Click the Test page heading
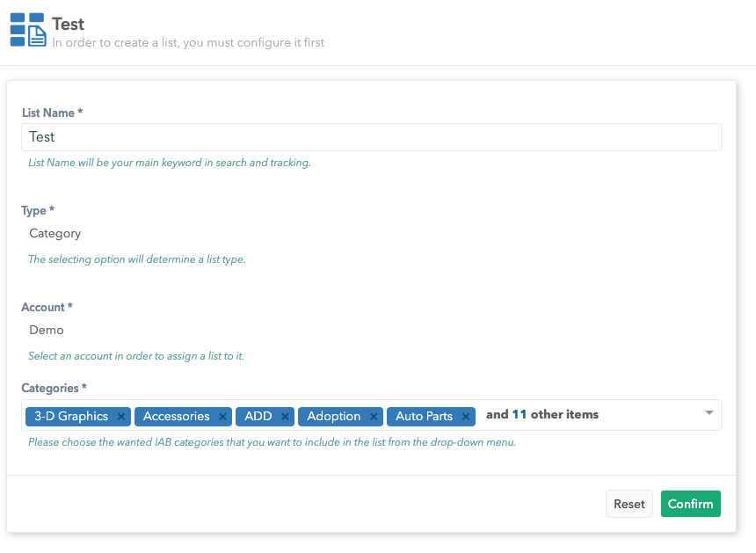The width and height of the screenshot is (756, 553). tap(69, 24)
